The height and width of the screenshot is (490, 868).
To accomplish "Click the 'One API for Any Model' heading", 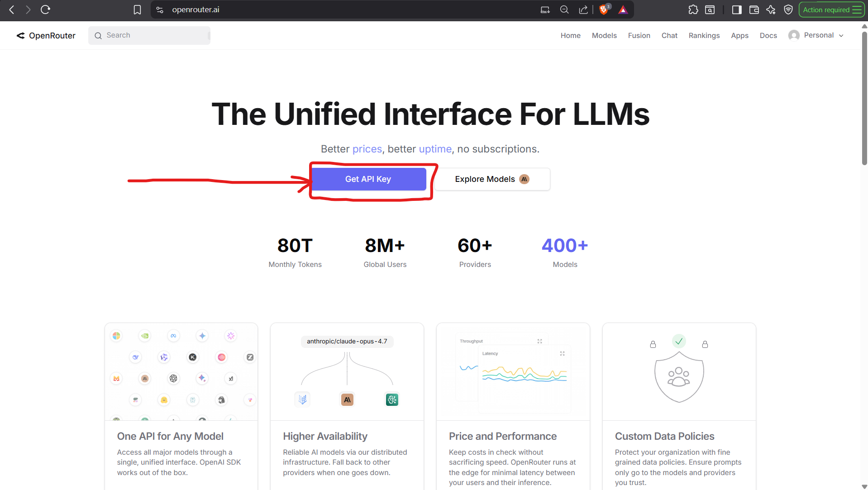I will [x=170, y=436].
